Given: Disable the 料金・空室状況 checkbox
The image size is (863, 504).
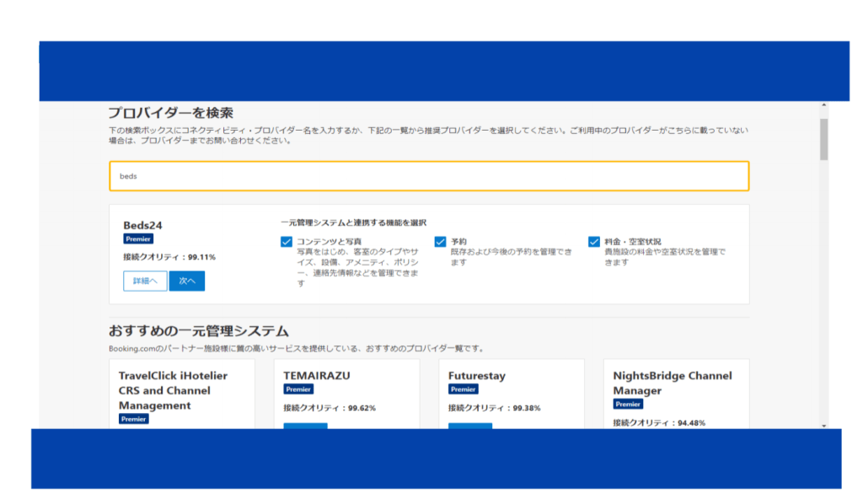Looking at the screenshot, I should (x=594, y=242).
